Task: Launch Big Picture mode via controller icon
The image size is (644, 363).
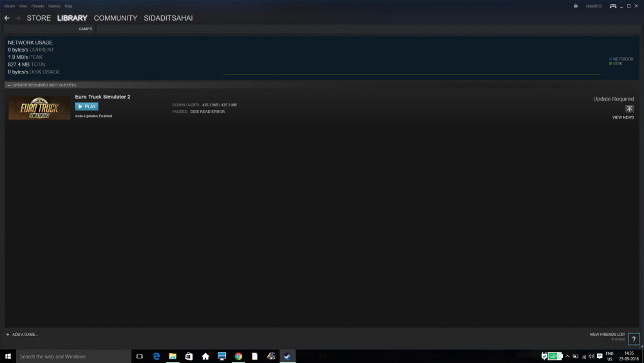Action: click(x=613, y=6)
